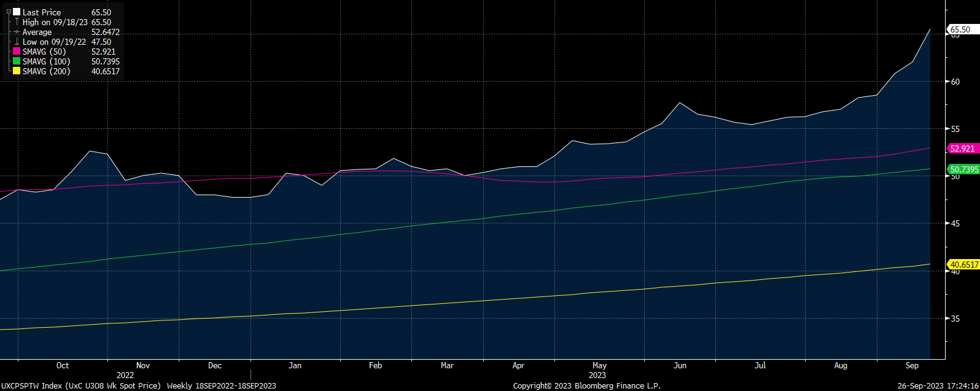Screen dimensions: 980x391
Task: Select the Last Price legend label
Action: [x=42, y=12]
